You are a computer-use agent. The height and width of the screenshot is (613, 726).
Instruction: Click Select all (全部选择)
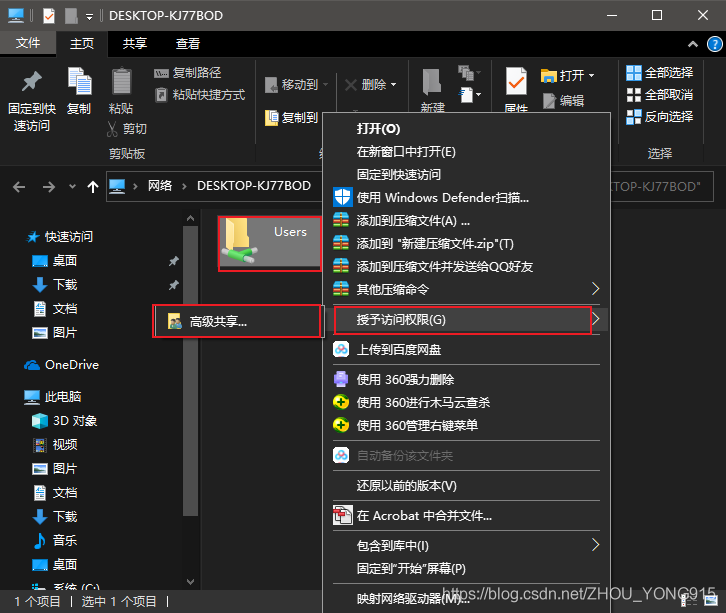(x=660, y=73)
